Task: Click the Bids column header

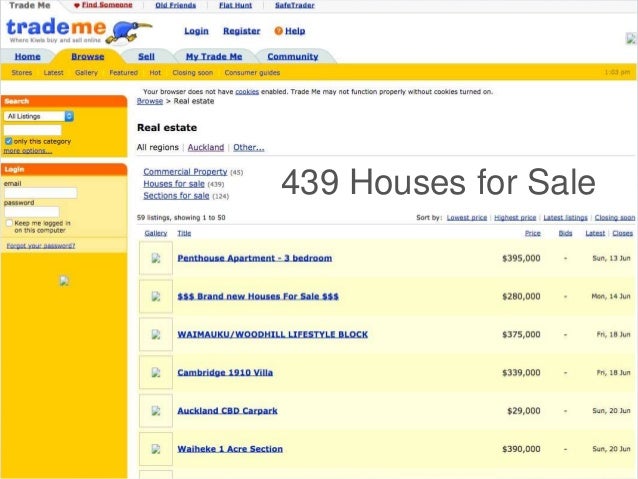Action: point(566,233)
